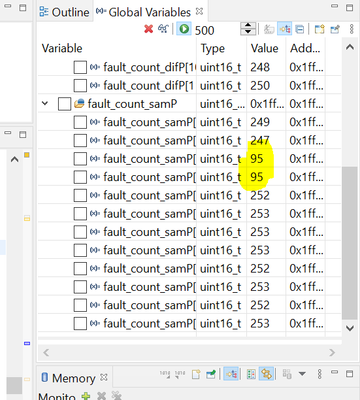Open Memory view menu (three dots)
360x400 pixels.
(319, 374)
